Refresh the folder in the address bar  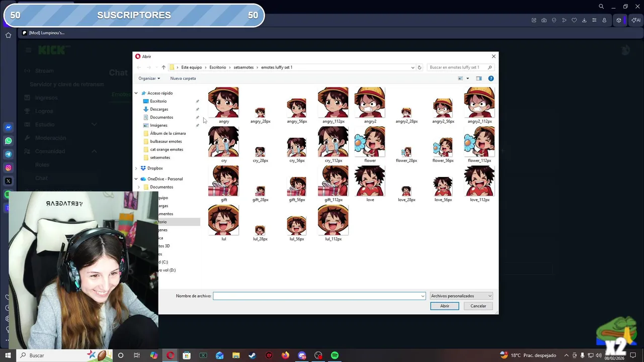[x=420, y=67]
